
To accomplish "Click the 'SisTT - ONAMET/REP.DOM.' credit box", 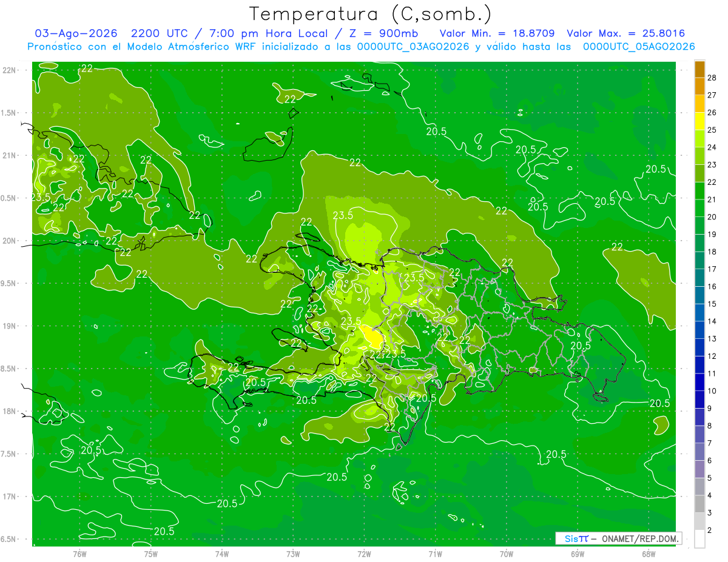I will coord(618,538).
